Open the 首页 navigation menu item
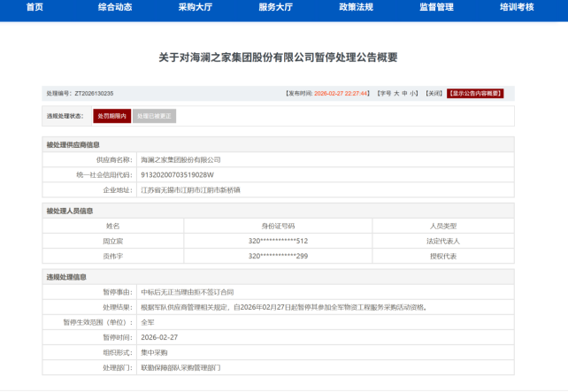The height and width of the screenshot is (392, 568). coord(35,7)
